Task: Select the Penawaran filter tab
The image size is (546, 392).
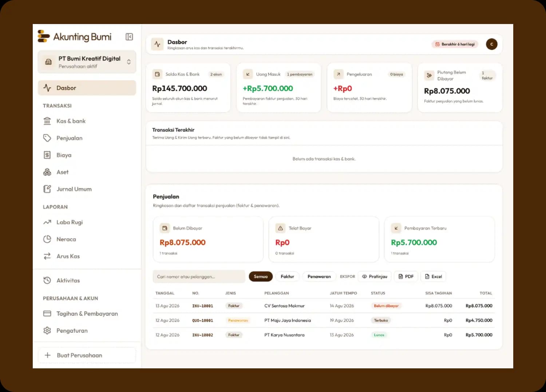Action: pyautogui.click(x=319, y=277)
